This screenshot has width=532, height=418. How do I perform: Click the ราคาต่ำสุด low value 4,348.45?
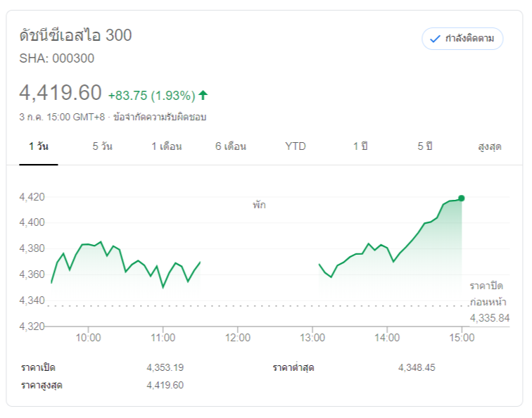[417, 367]
